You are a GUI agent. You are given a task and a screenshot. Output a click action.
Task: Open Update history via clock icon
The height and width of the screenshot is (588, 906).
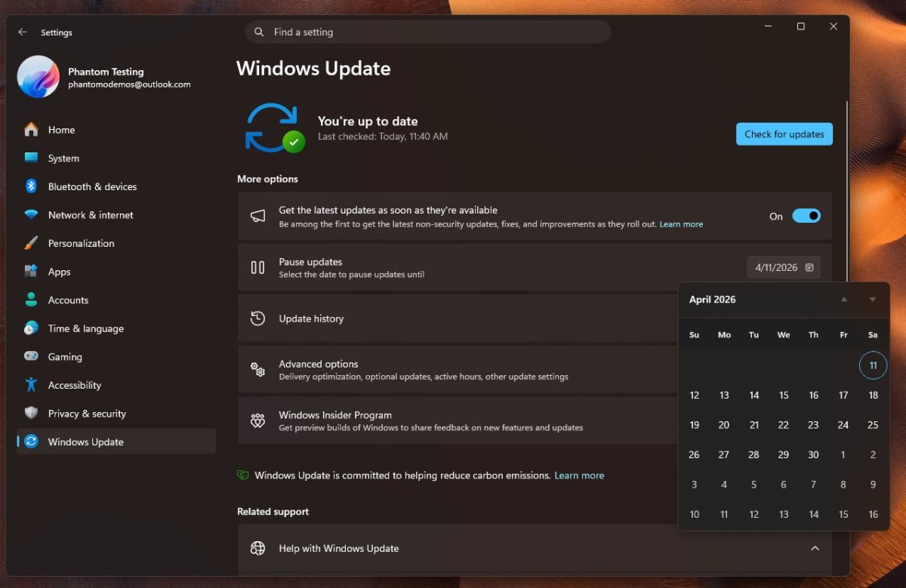(257, 319)
